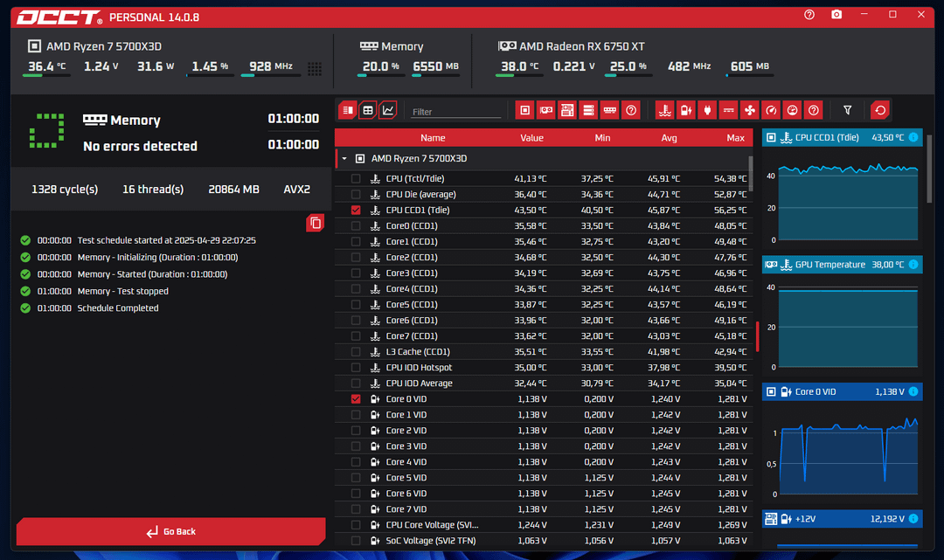944x560 pixels.
Task: Open funnel filter options
Action: pos(847,110)
